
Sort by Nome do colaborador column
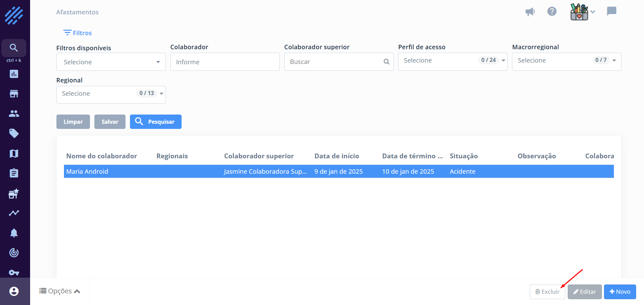point(102,156)
